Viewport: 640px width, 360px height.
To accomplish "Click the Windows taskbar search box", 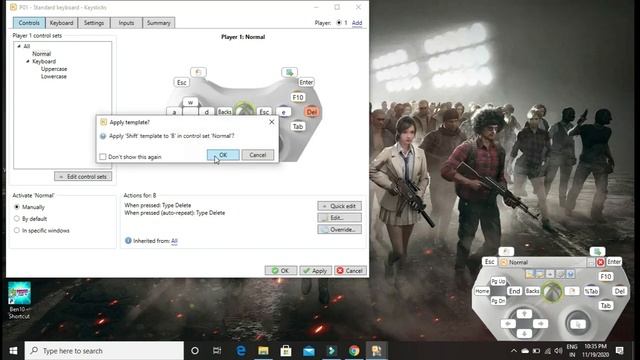I will click(x=104, y=351).
